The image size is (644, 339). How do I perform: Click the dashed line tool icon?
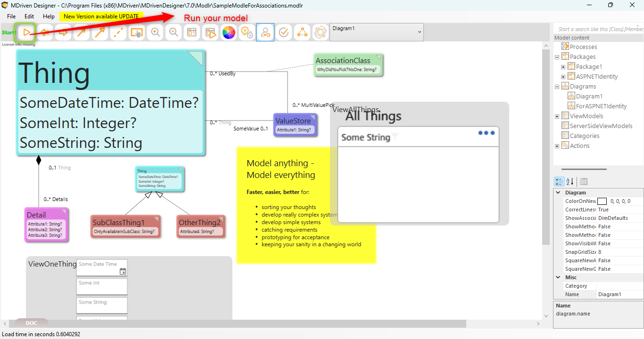[x=118, y=32]
